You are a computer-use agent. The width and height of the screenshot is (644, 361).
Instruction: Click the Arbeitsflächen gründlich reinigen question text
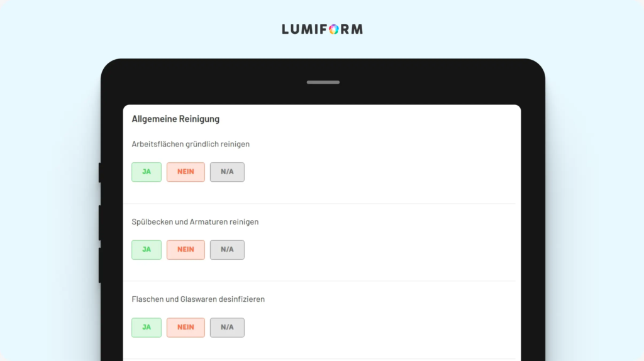click(191, 144)
